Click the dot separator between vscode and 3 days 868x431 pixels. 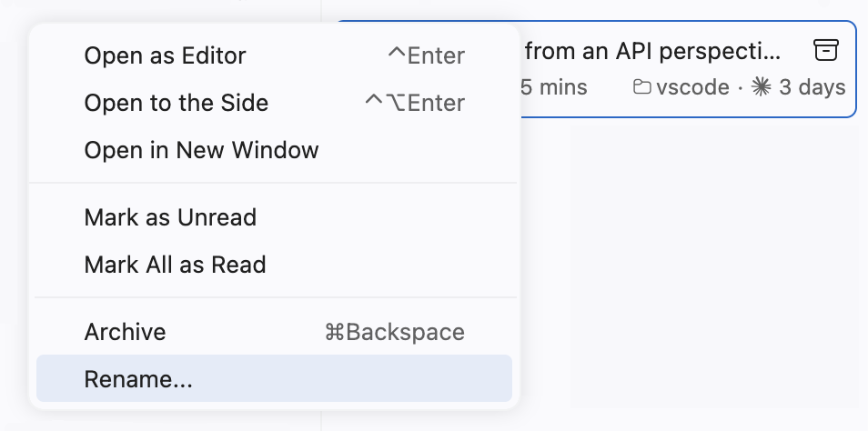[741, 87]
